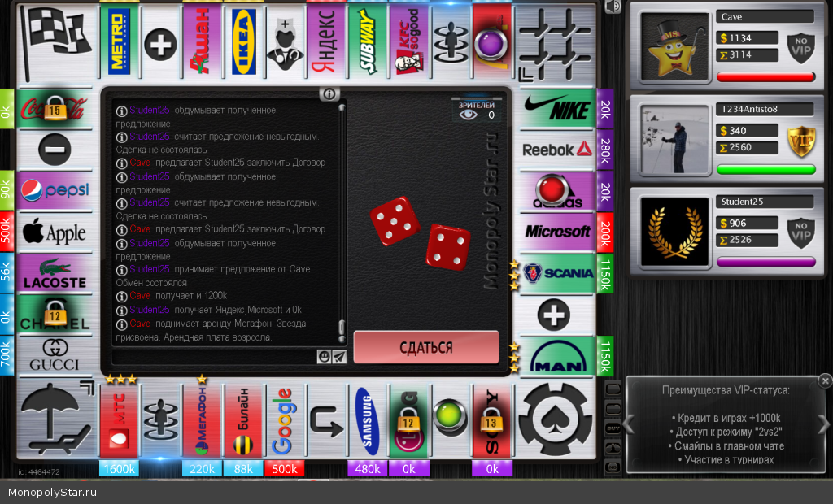Select the NIKE property cell
This screenshot has height=504, width=833.
[x=556, y=109]
